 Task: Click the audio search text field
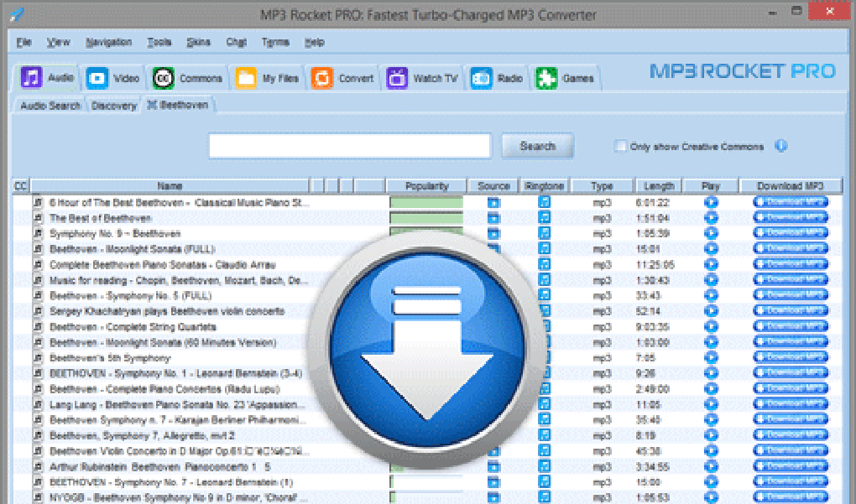pyautogui.click(x=349, y=146)
